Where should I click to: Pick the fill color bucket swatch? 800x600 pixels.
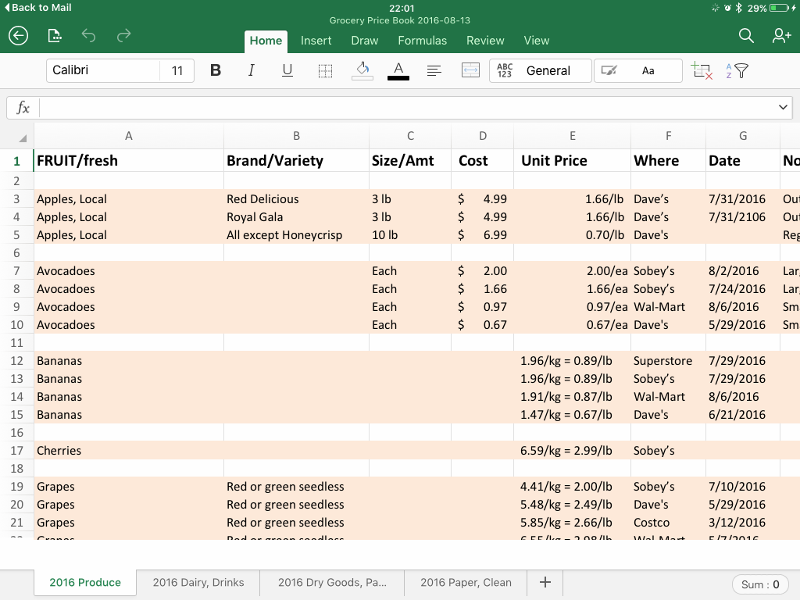pyautogui.click(x=362, y=71)
